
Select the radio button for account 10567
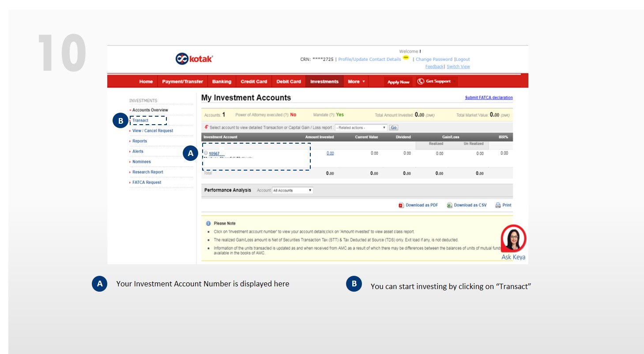(206, 153)
